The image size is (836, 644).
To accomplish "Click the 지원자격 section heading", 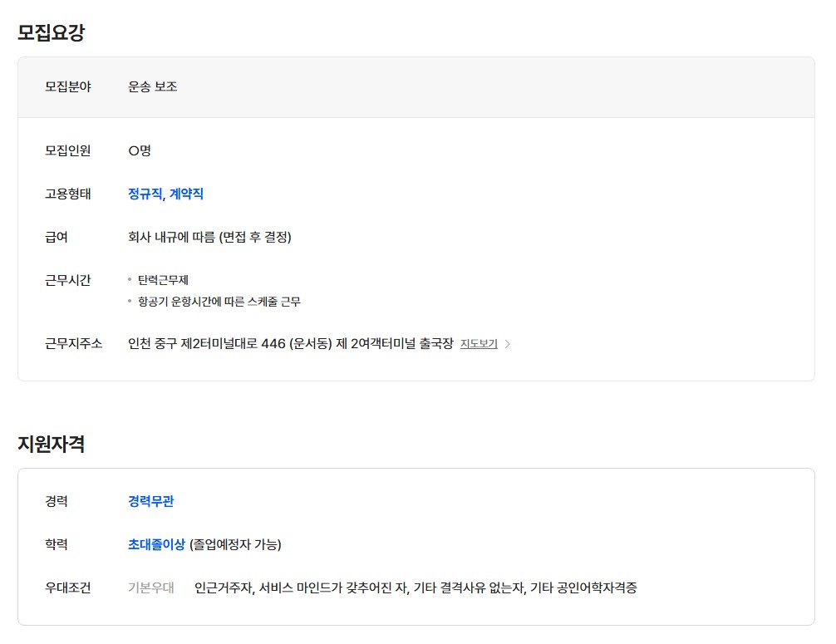I will tap(51, 444).
